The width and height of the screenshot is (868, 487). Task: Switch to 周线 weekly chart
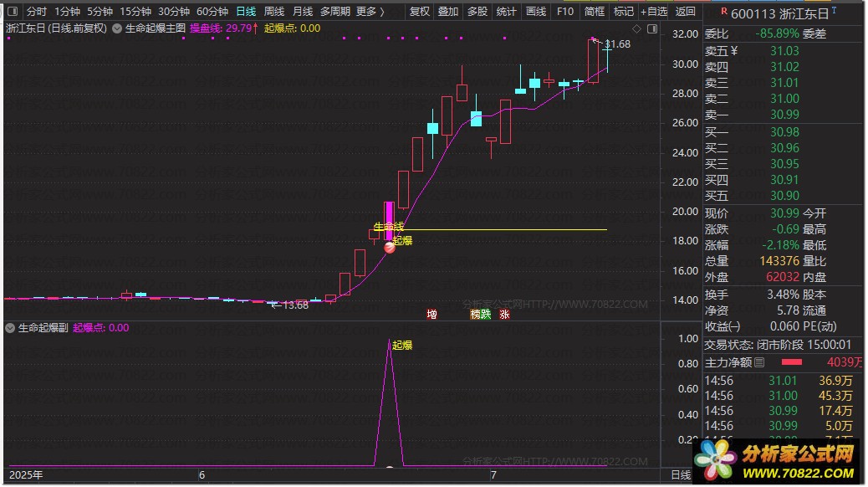(x=274, y=11)
